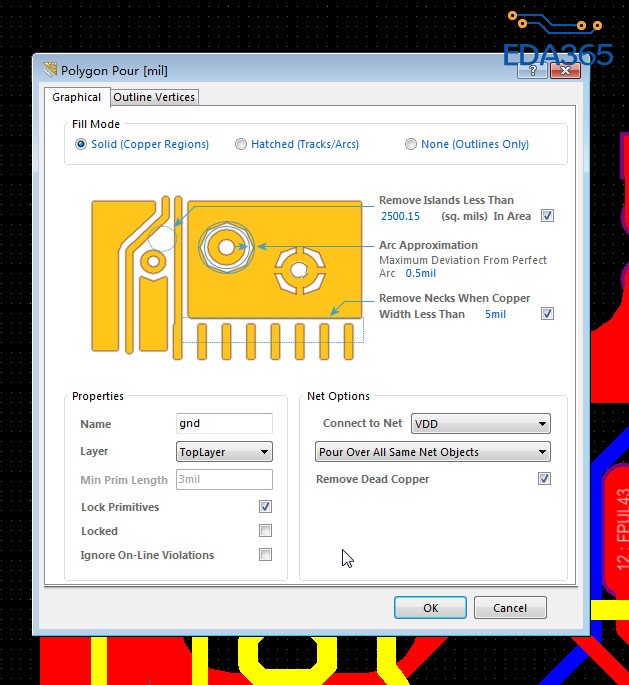Switch to the Outline Vertices tab
629x685 pixels.
(x=155, y=97)
